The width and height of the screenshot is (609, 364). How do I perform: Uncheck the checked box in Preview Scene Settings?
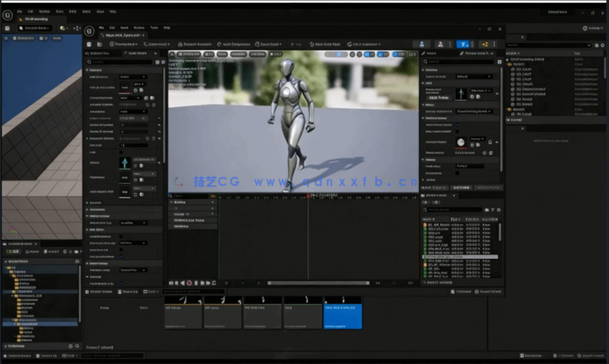[458, 124]
